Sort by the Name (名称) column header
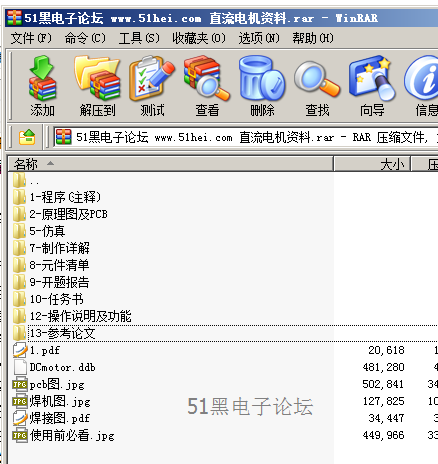438x464 pixels. pos(170,164)
